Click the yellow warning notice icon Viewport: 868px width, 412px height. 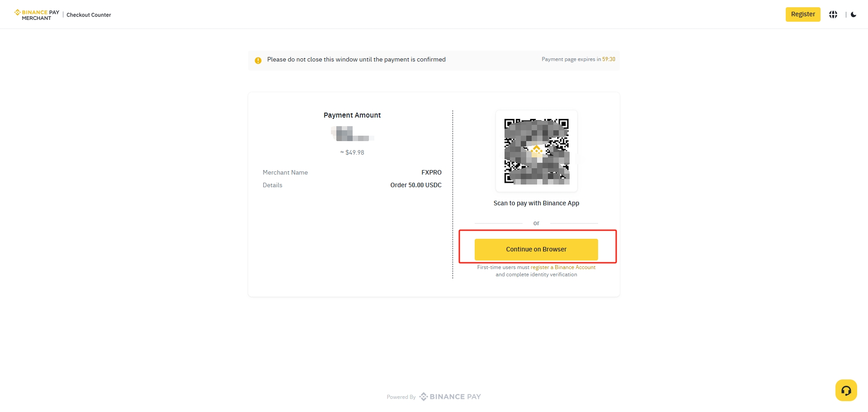click(258, 60)
